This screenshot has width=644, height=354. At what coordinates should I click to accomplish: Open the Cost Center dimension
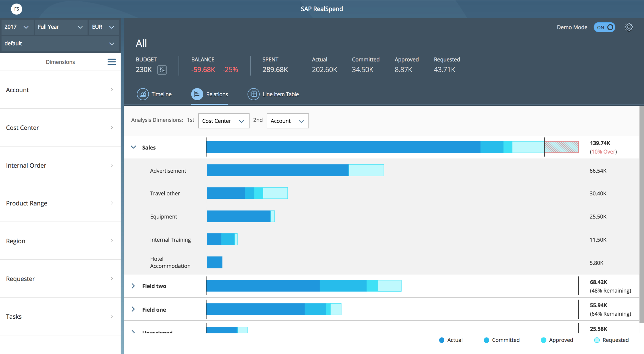(x=60, y=128)
